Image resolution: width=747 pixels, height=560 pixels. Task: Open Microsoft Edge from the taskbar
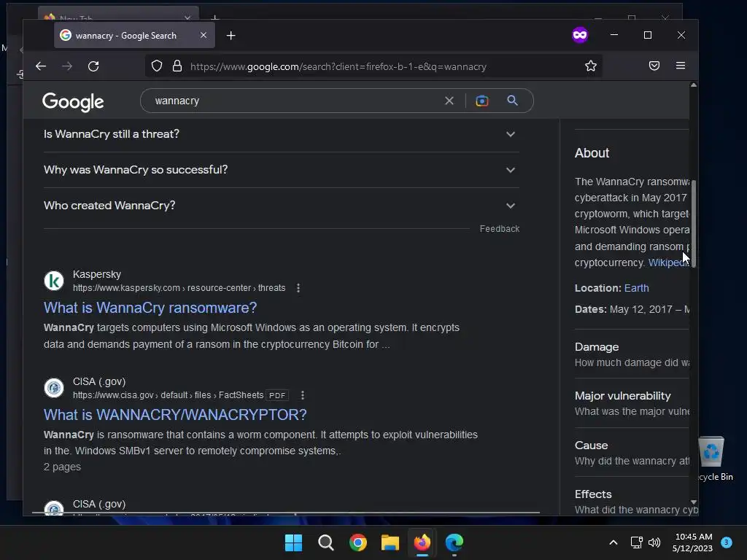click(x=454, y=542)
